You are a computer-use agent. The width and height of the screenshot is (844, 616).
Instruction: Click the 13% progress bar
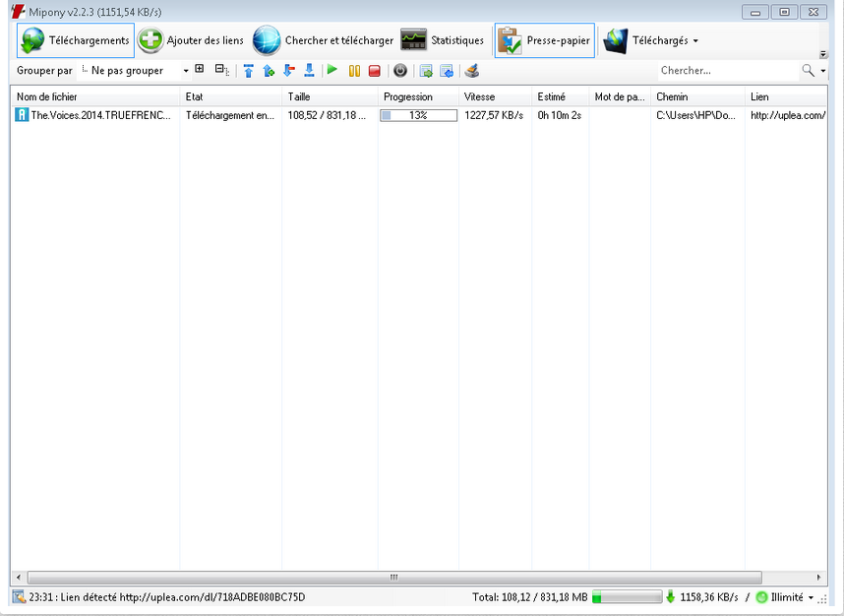pos(418,115)
